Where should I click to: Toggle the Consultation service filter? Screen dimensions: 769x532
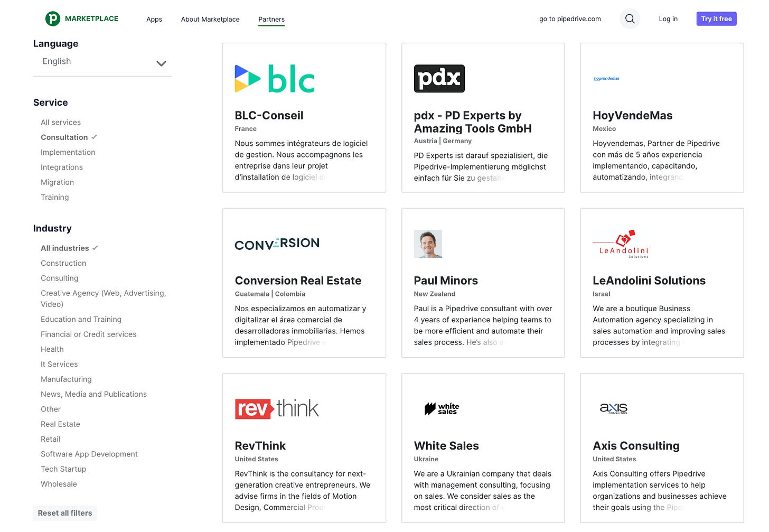point(64,137)
